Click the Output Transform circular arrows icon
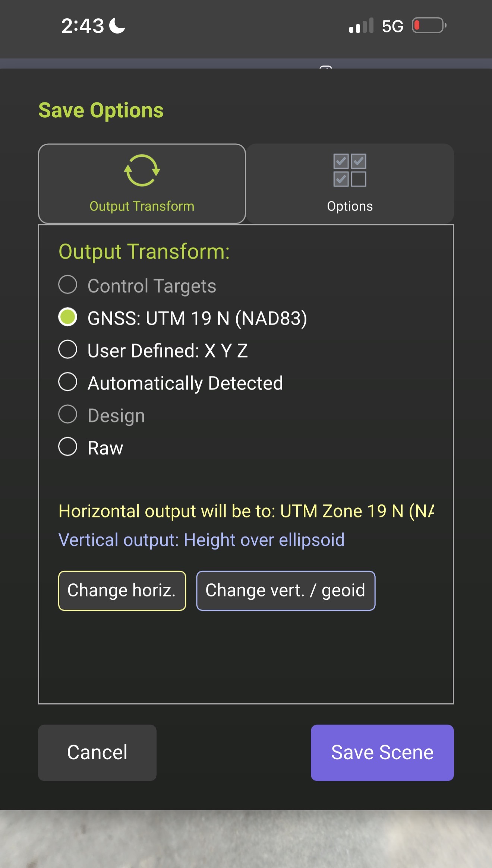The height and width of the screenshot is (868, 492). [142, 170]
